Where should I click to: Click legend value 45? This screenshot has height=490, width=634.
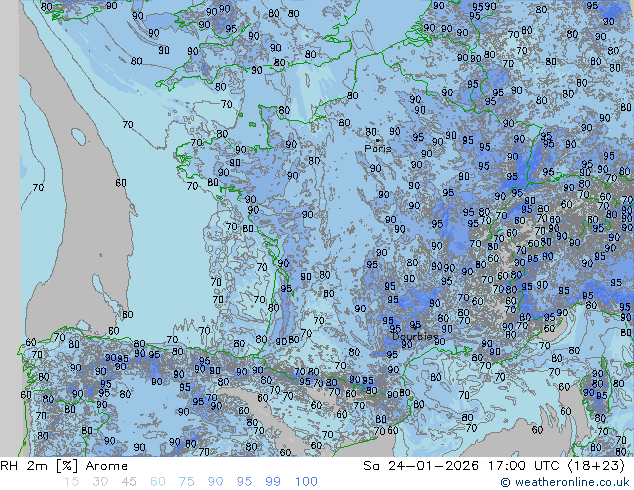[129, 482]
